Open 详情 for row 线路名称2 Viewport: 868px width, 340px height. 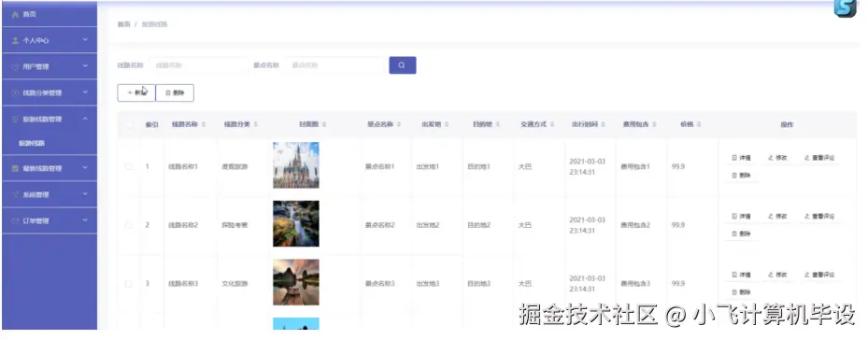741,217
